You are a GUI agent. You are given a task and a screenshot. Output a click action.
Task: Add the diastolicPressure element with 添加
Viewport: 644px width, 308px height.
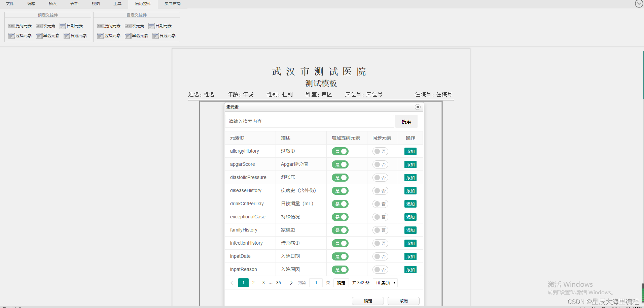coord(410,178)
